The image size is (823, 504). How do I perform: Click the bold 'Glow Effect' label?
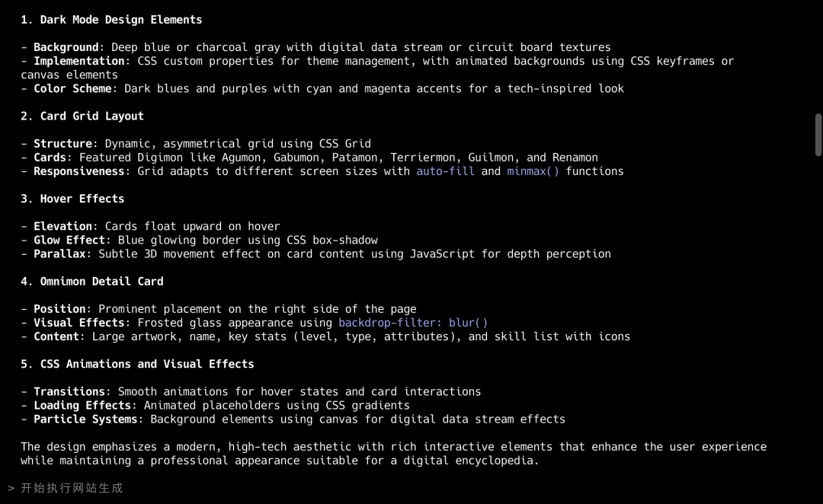[x=69, y=241]
